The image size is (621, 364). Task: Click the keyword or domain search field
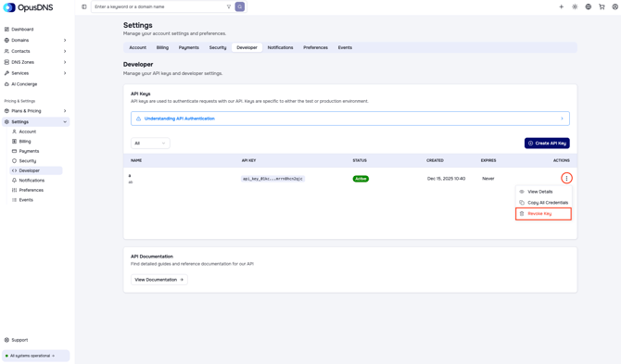coord(159,6)
